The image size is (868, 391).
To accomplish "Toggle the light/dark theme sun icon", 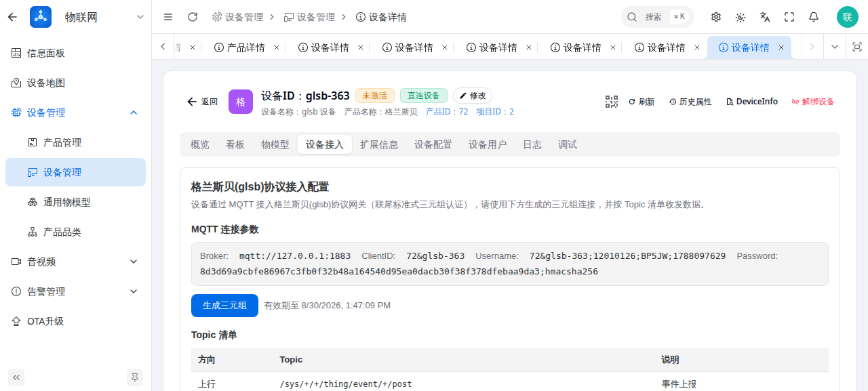I will (x=741, y=17).
